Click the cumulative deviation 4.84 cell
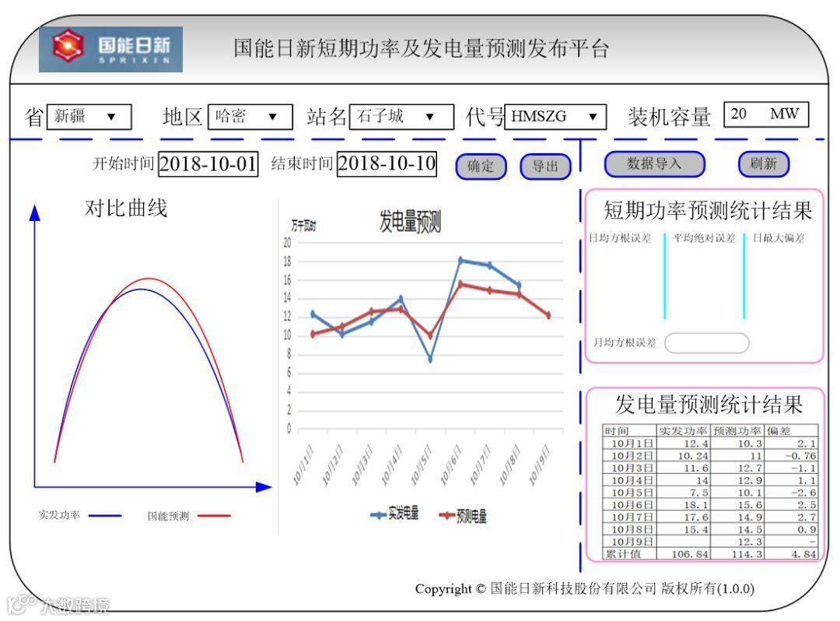Screen dimensions: 840x621 pyautogui.click(x=791, y=554)
